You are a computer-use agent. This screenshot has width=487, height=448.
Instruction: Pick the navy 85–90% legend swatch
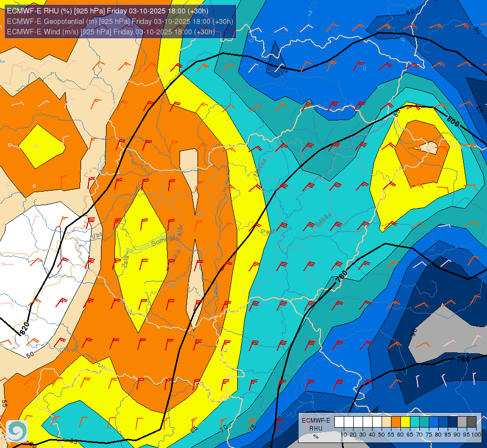point(453,422)
